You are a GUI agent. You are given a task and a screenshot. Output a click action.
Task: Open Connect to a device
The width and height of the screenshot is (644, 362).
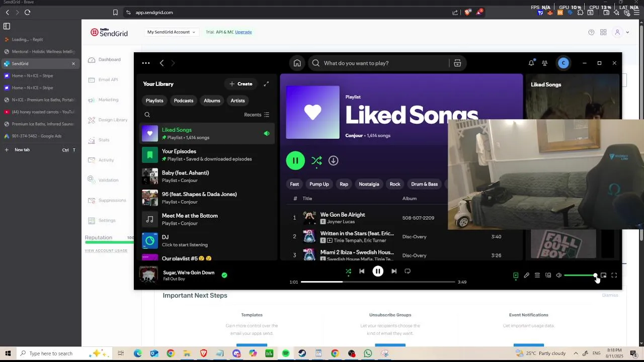(x=548, y=276)
